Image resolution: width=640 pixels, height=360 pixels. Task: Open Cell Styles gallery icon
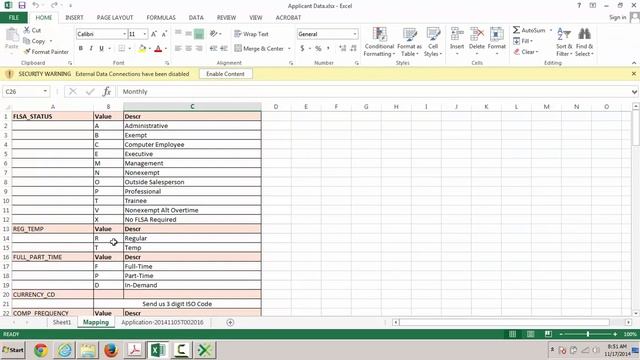coord(433,34)
